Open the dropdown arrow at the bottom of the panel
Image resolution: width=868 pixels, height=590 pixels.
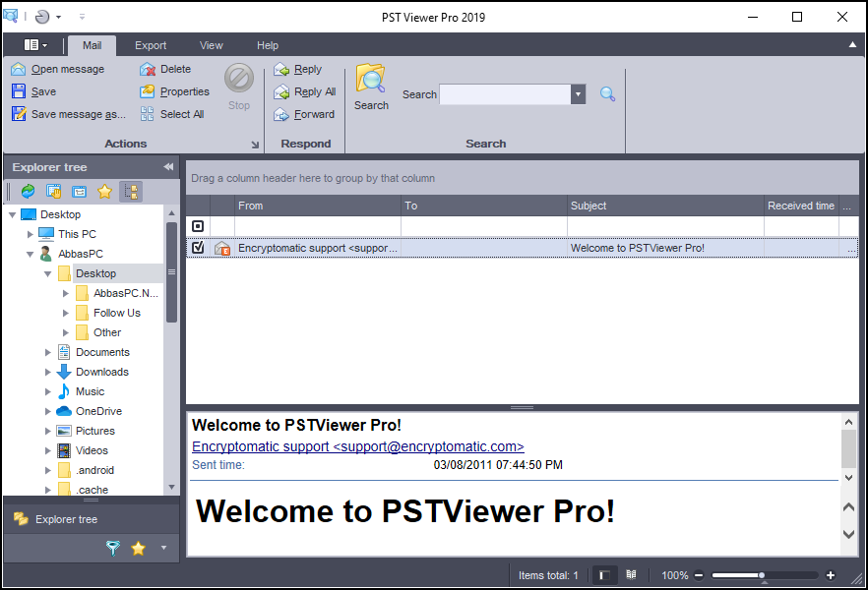163,548
